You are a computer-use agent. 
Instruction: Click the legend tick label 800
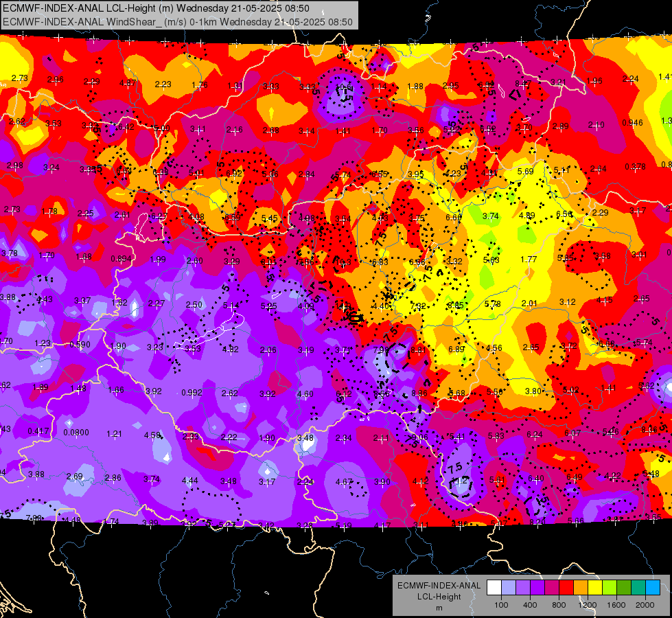coord(559,605)
